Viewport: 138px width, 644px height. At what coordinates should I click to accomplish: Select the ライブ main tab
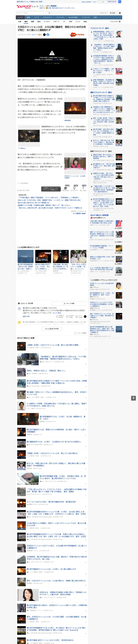37,17
